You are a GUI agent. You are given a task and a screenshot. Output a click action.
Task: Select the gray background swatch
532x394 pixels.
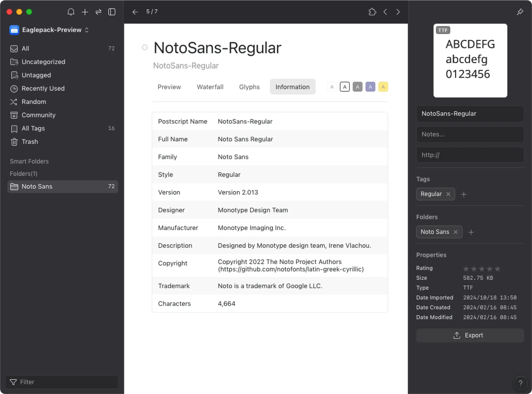[x=357, y=87]
